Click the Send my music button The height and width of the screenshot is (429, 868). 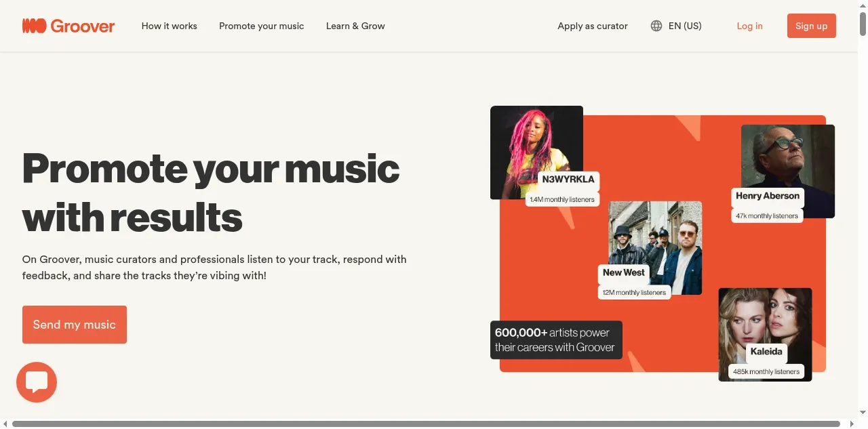[75, 325]
